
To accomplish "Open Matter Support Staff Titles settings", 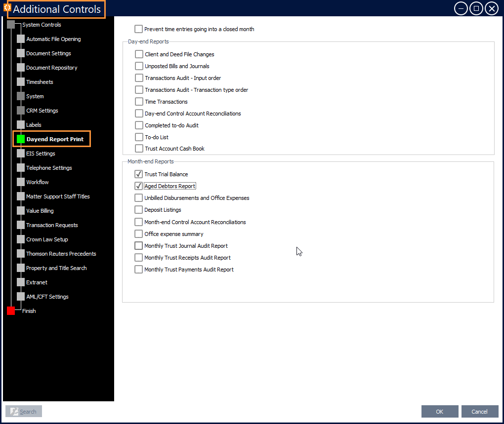I will pyautogui.click(x=58, y=196).
